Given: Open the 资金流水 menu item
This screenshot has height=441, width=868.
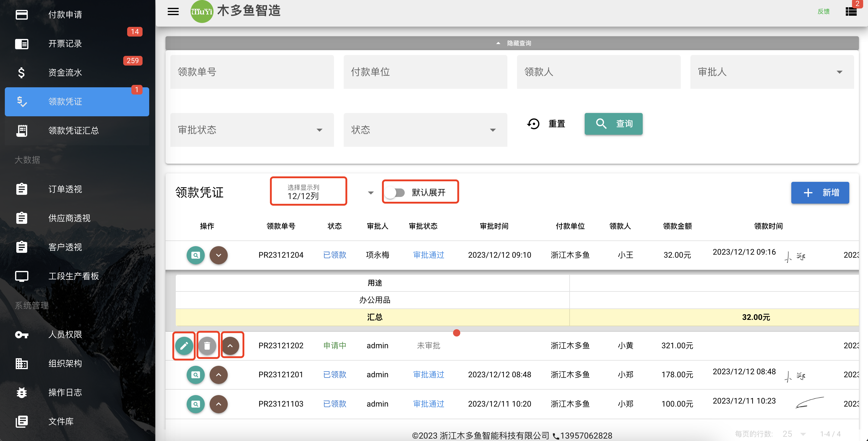Looking at the screenshot, I should [x=77, y=73].
